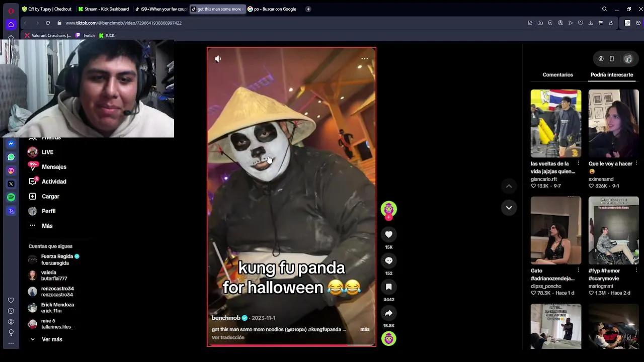Image resolution: width=644 pixels, height=362 pixels.
Task: Open KICK bookmark
Action: click(x=107, y=36)
